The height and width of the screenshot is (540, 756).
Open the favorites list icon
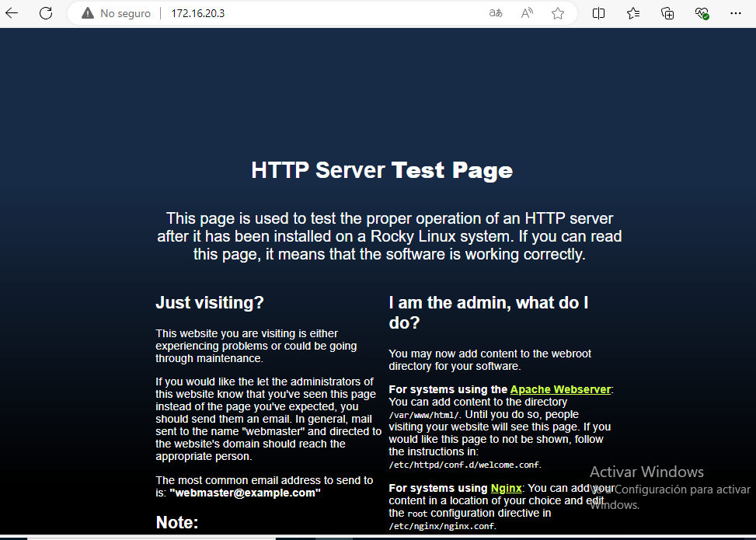633,13
